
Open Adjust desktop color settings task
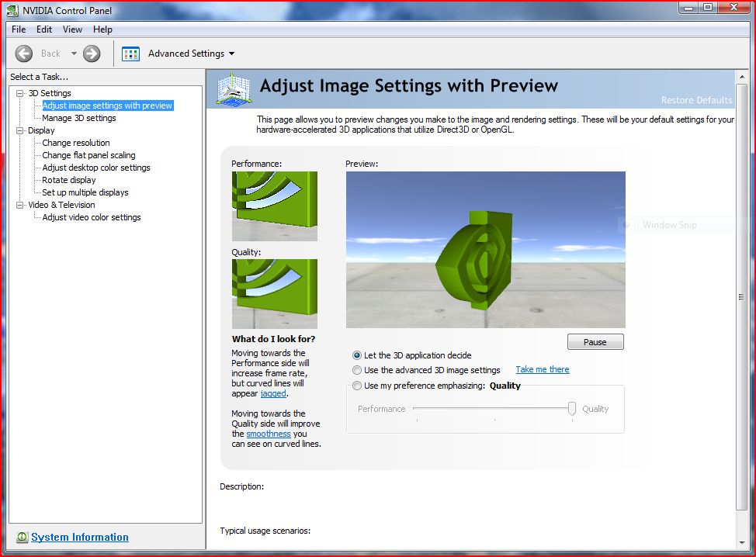coord(96,168)
